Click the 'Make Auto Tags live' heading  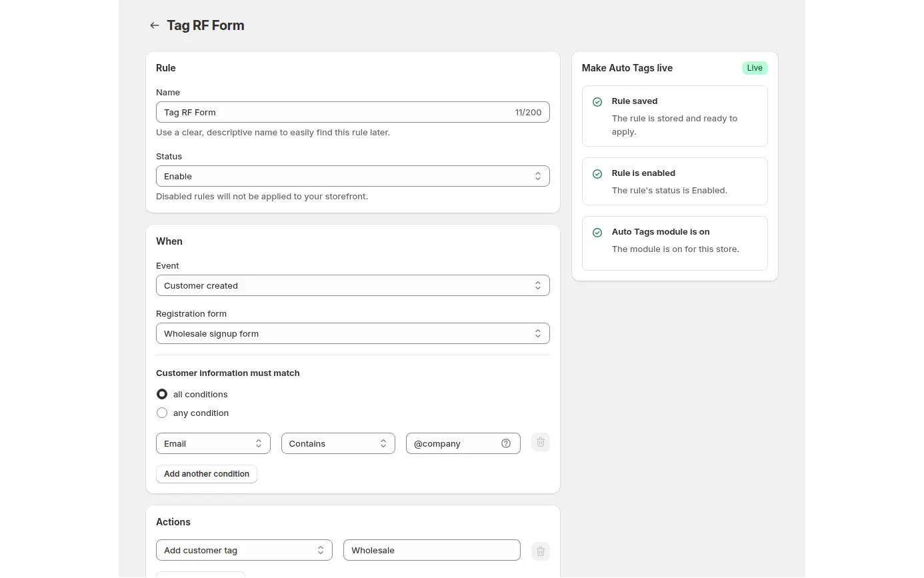click(627, 68)
